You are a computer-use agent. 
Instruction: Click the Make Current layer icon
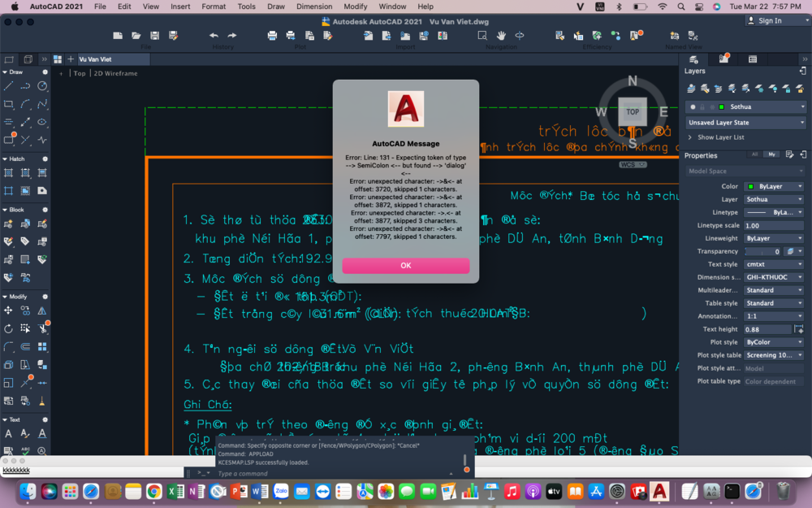point(691,89)
